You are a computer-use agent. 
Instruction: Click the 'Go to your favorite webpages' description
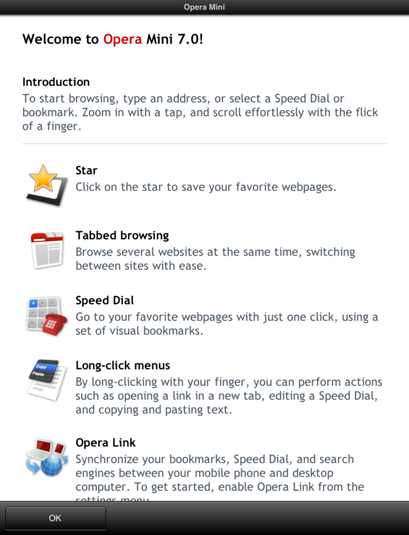(x=227, y=324)
